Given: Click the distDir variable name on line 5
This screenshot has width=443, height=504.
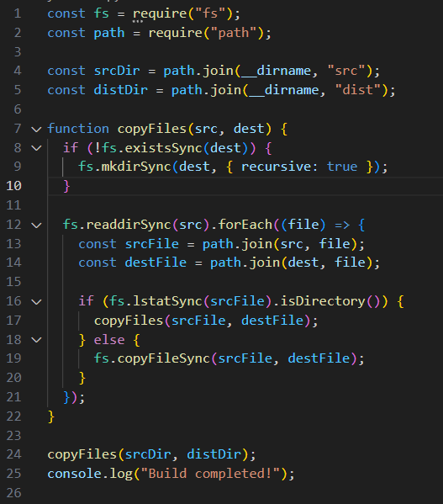Looking at the screenshot, I should tap(121, 90).
